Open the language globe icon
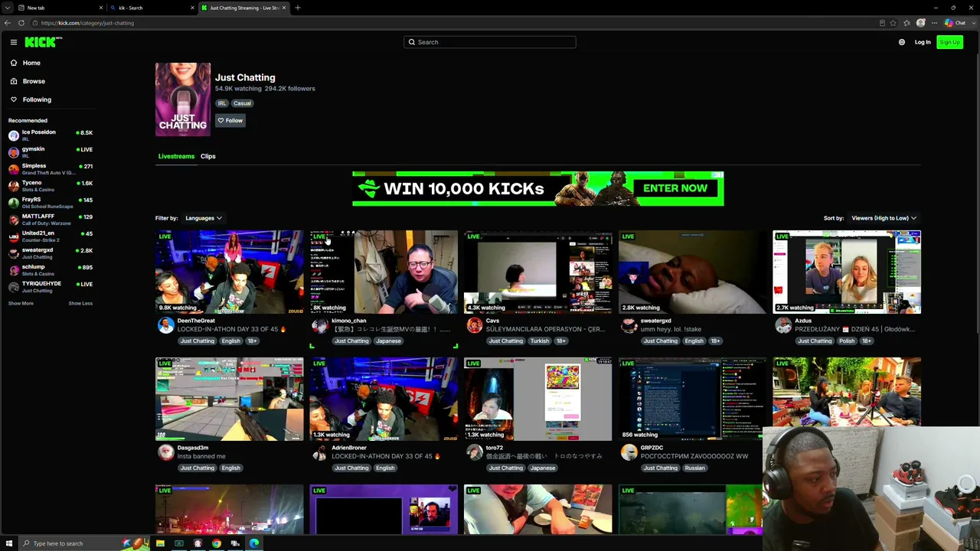This screenshot has width=980, height=551. [902, 42]
